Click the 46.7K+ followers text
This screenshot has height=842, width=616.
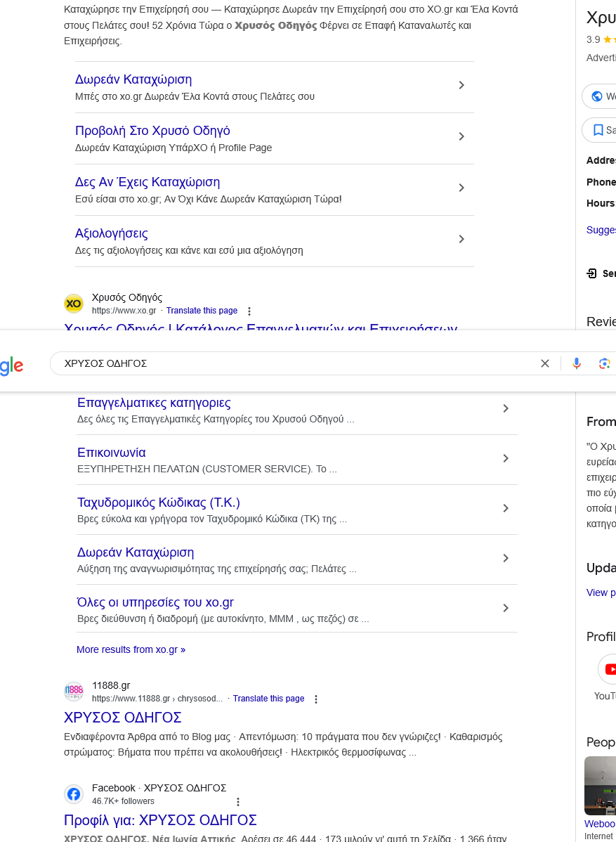click(123, 801)
